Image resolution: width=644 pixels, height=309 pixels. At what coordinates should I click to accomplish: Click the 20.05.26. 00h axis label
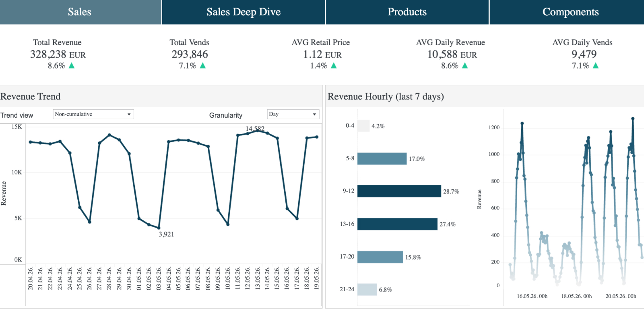click(621, 296)
